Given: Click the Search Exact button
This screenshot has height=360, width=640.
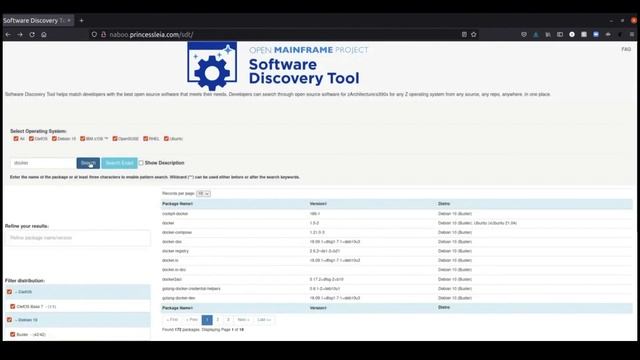Looking at the screenshot, I should pos(119,163).
